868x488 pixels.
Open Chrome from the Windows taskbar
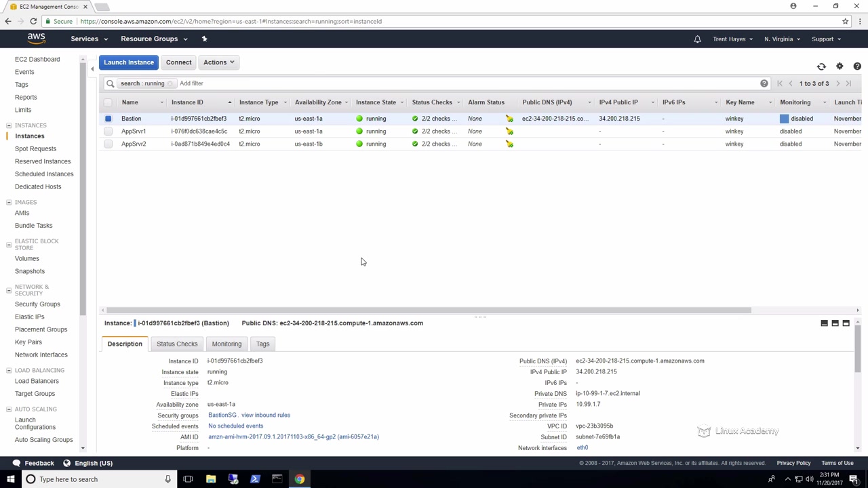point(299,479)
